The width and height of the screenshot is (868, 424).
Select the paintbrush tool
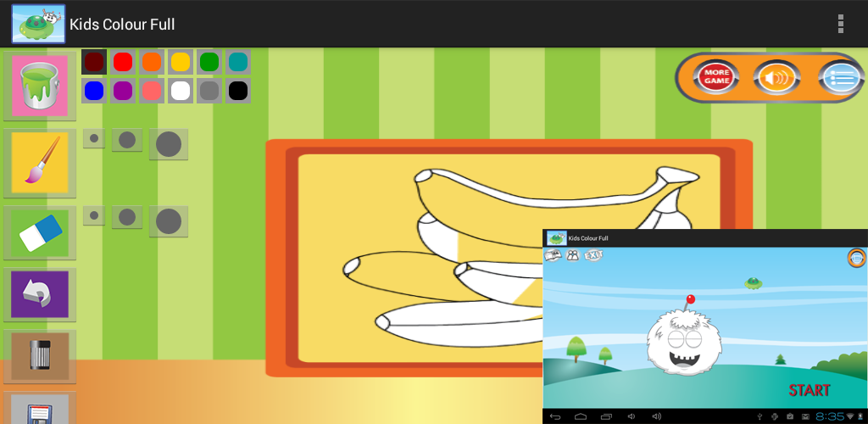[x=39, y=162]
